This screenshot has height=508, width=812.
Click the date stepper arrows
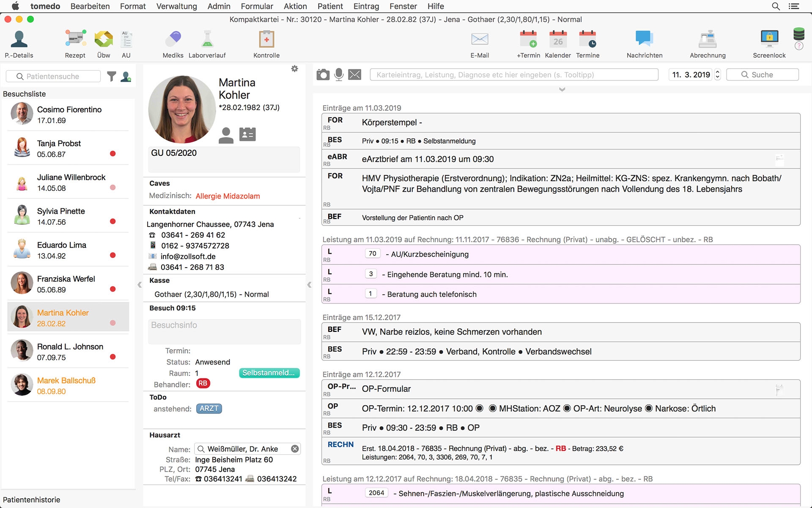click(718, 75)
